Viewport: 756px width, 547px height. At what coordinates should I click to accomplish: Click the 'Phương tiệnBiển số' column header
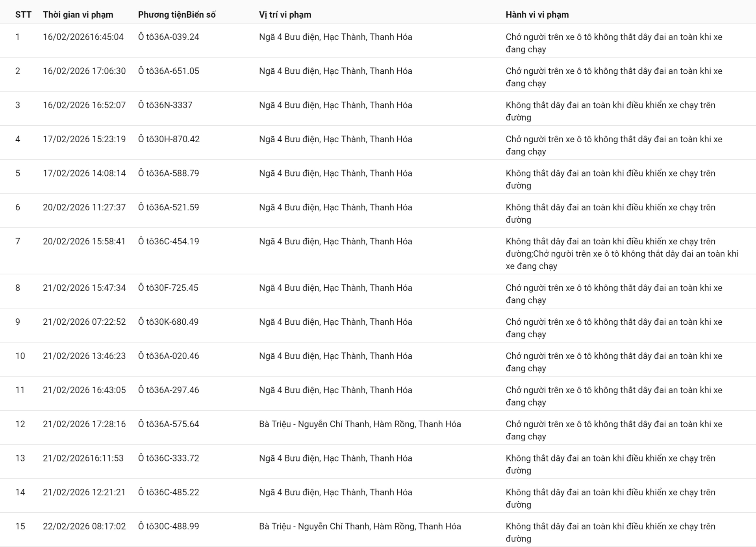coord(177,15)
